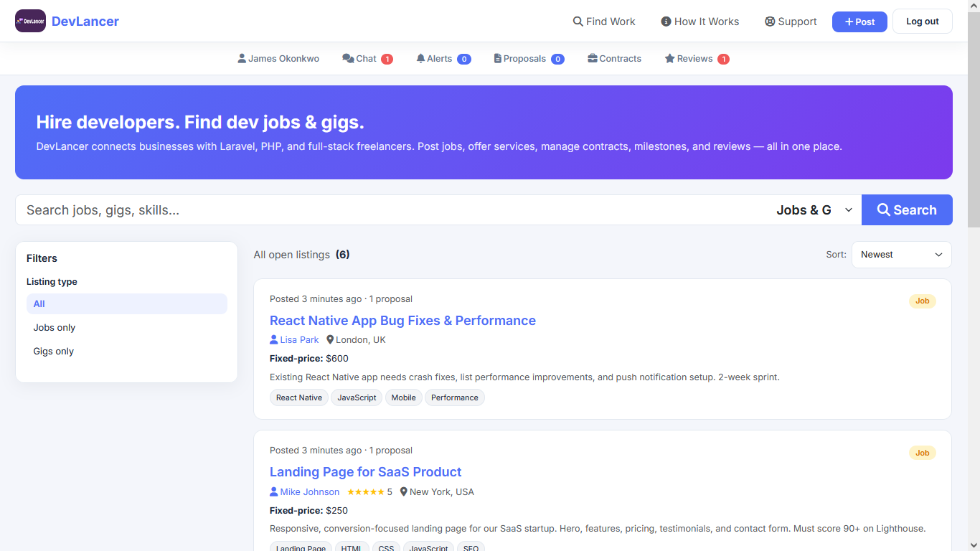The height and width of the screenshot is (551, 980).
Task: Click the Chat unread count badge
Action: coord(387,59)
